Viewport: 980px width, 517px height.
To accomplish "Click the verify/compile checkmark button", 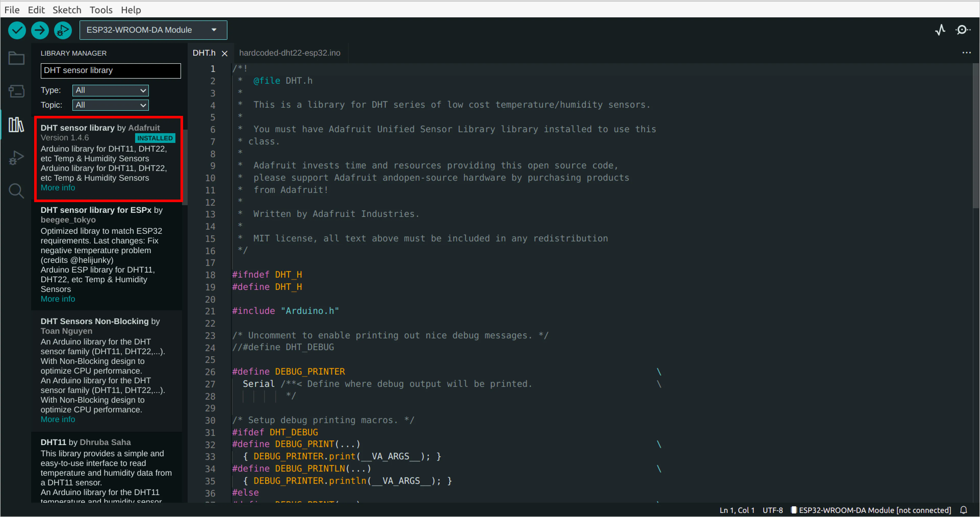I will coord(18,30).
